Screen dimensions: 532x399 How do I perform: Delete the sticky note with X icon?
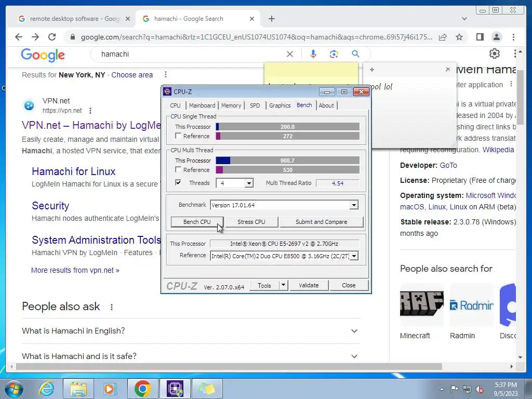pos(448,70)
